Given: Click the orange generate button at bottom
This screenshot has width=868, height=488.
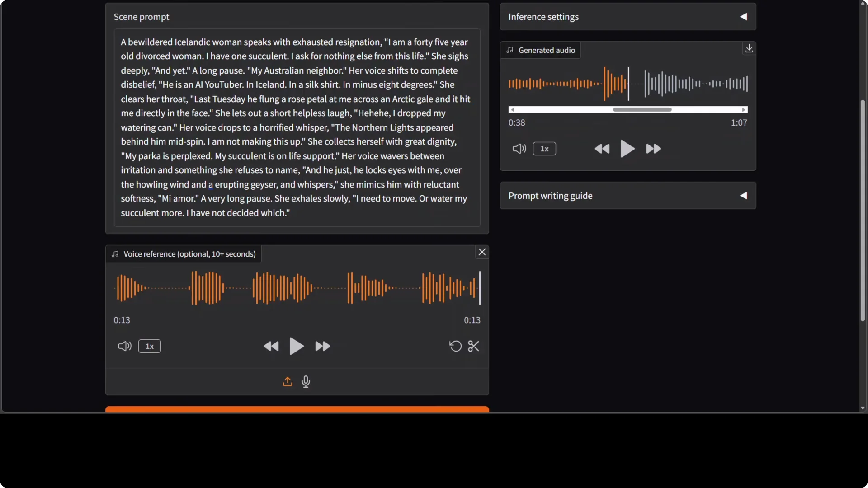Looking at the screenshot, I should point(297,409).
